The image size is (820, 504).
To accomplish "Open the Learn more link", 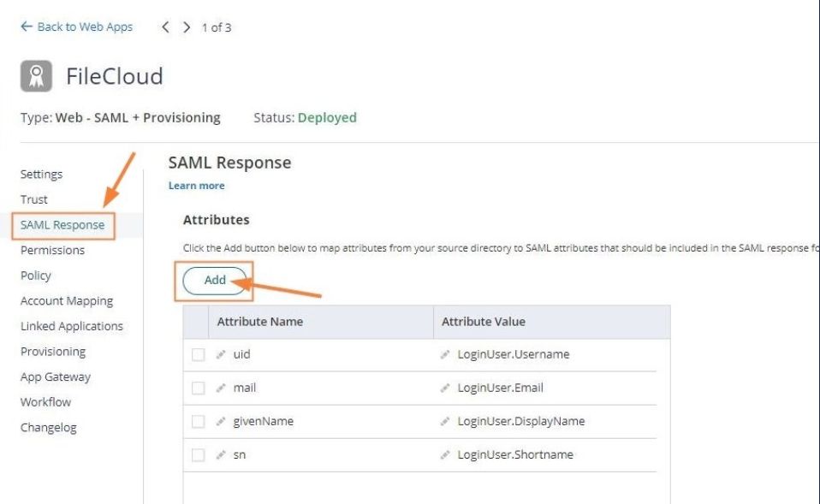I will [197, 186].
